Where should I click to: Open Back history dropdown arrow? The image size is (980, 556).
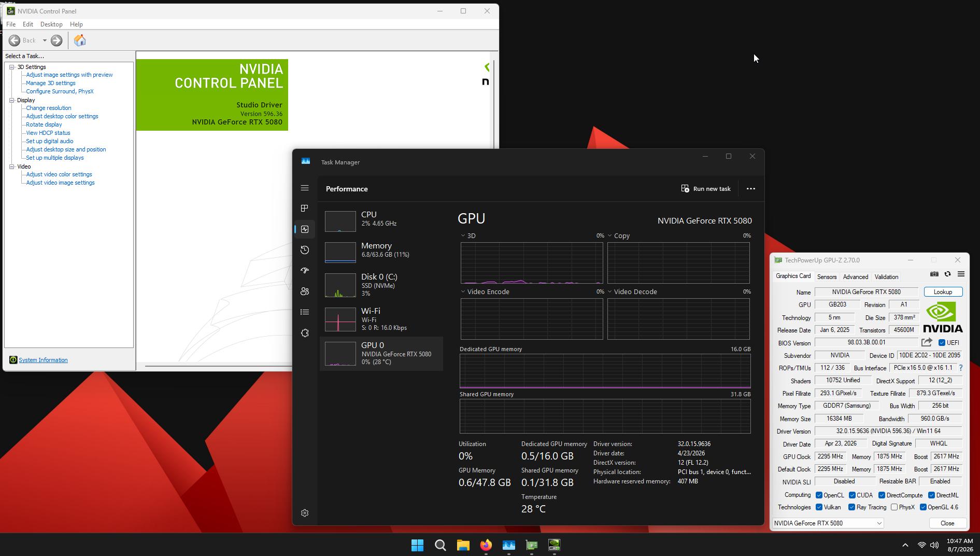point(45,40)
